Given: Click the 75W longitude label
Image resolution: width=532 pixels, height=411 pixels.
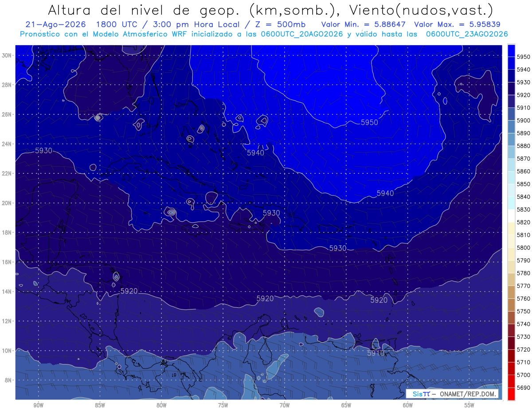Looking at the screenshot, I should [223, 405].
